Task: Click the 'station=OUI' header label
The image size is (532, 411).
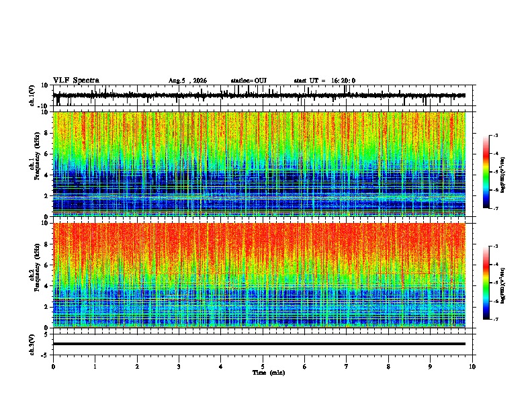Action: [249, 81]
